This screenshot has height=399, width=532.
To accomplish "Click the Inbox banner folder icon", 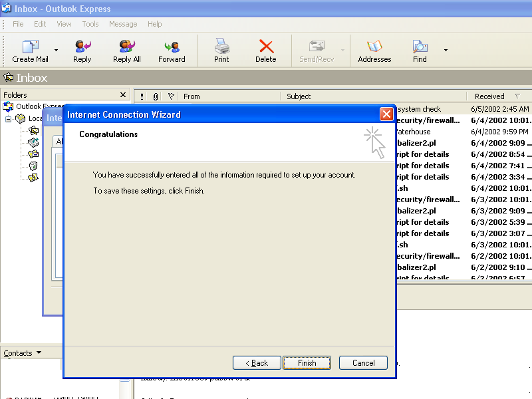I will click(8, 78).
